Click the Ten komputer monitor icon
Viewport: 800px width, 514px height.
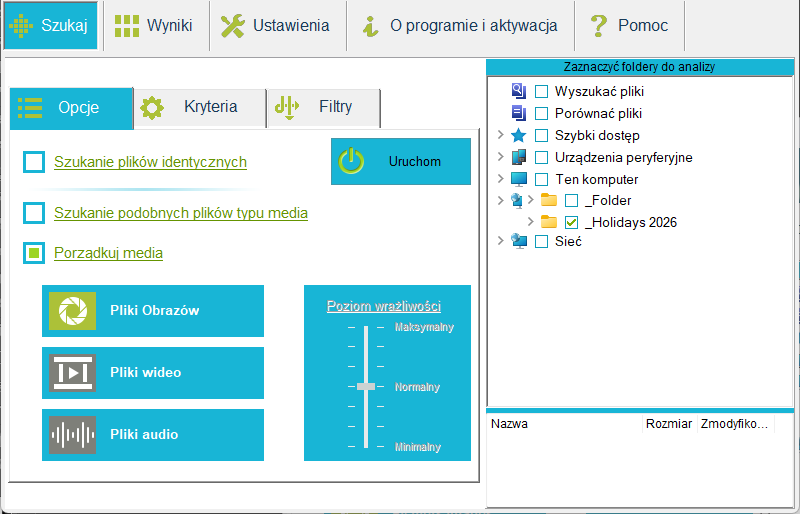pyautogui.click(x=519, y=179)
